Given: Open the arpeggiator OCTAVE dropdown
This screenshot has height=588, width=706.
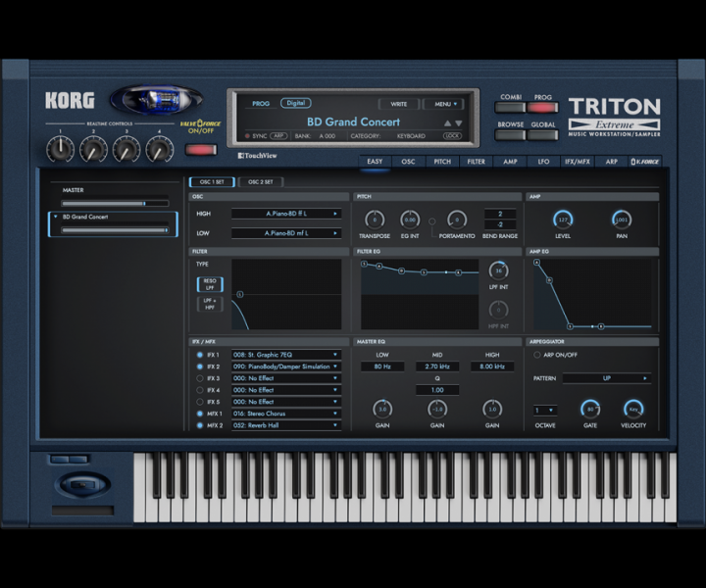Looking at the screenshot, I should coord(545,410).
